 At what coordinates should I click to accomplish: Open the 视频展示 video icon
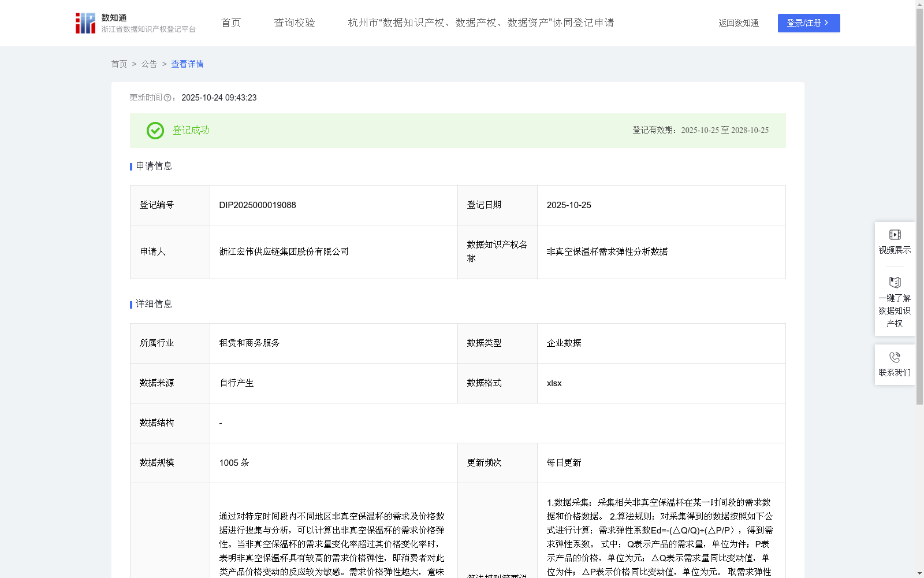(895, 235)
